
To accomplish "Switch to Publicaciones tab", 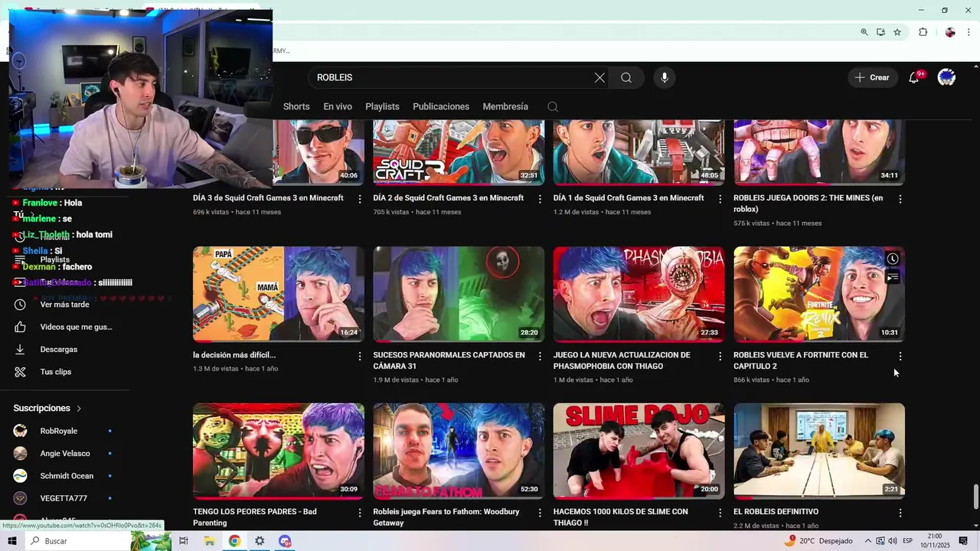I will coord(441,106).
